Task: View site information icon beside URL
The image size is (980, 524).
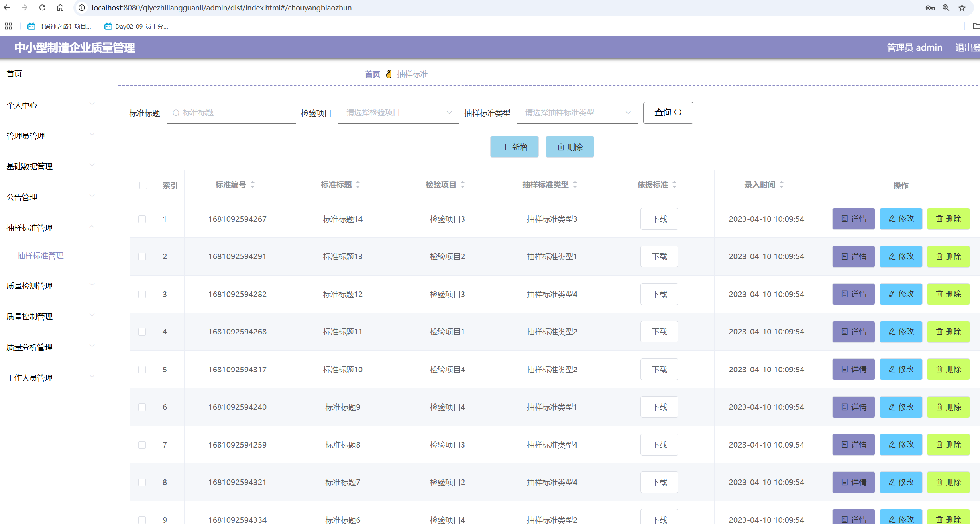Action: pos(82,8)
